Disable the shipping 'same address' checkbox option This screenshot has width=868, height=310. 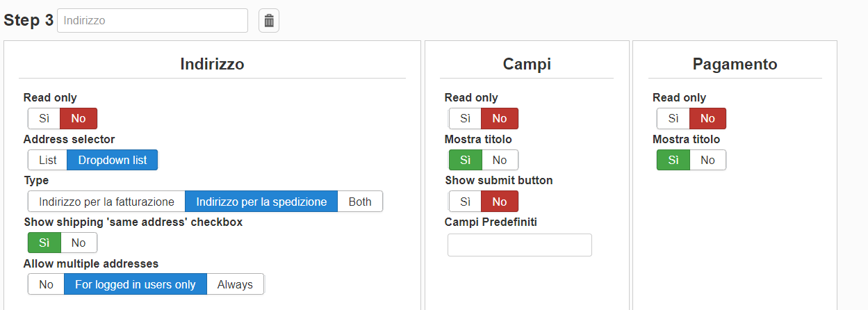point(79,243)
